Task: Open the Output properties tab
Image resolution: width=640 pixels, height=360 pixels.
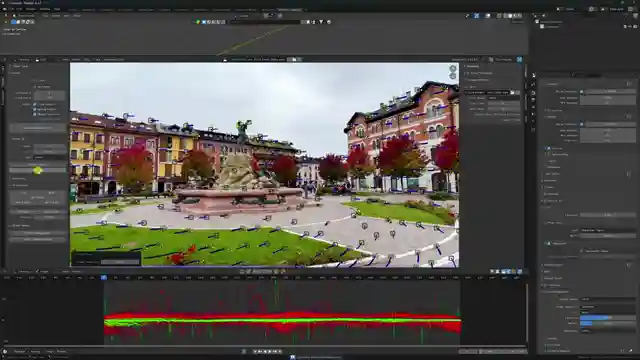Action: [533, 92]
